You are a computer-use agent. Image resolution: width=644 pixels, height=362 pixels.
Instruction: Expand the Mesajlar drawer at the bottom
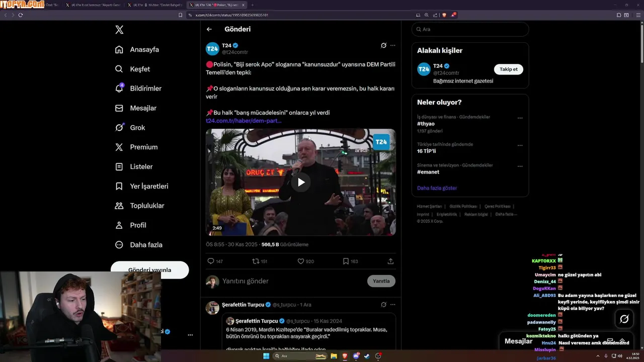(x=622, y=341)
